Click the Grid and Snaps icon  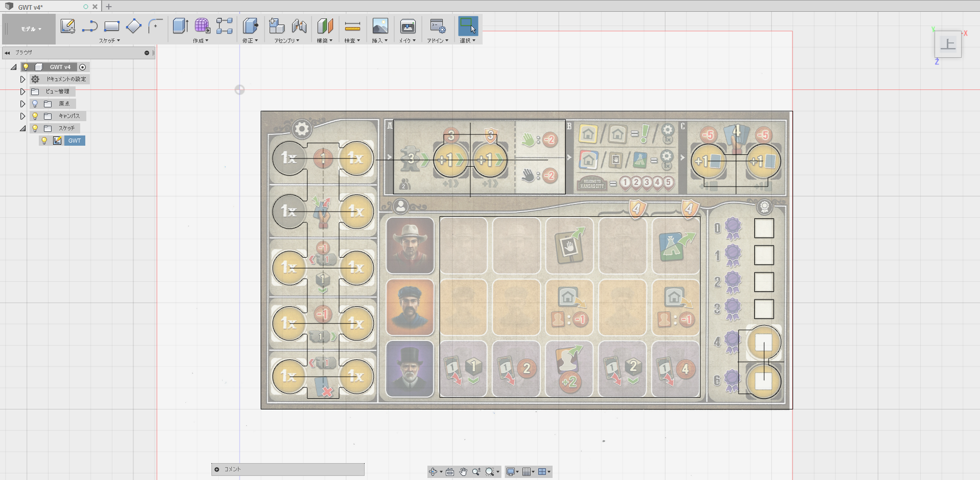tap(527, 472)
